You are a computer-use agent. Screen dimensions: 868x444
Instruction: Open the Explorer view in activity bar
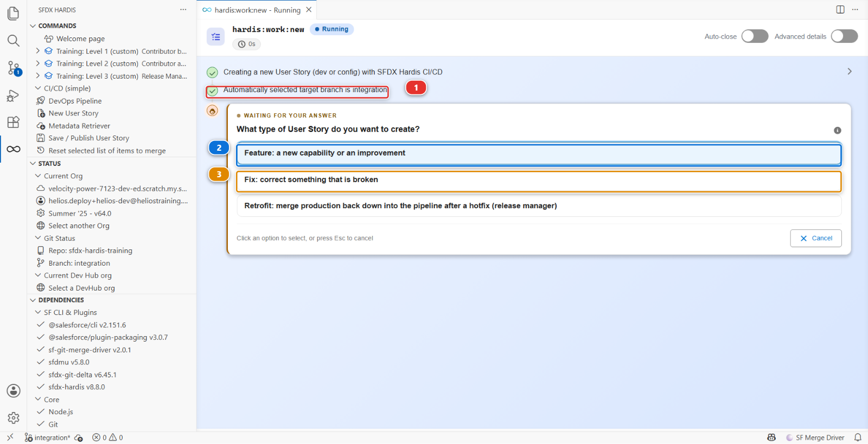[14, 14]
